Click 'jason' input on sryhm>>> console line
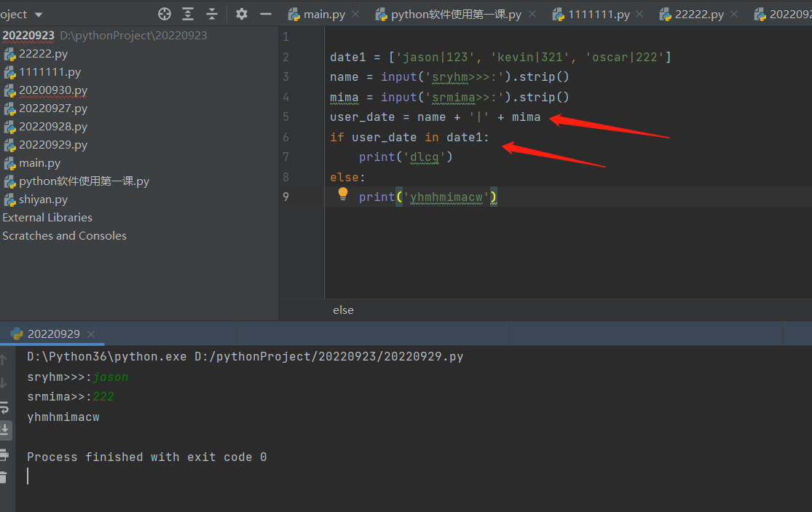This screenshot has height=512, width=812. (x=110, y=377)
